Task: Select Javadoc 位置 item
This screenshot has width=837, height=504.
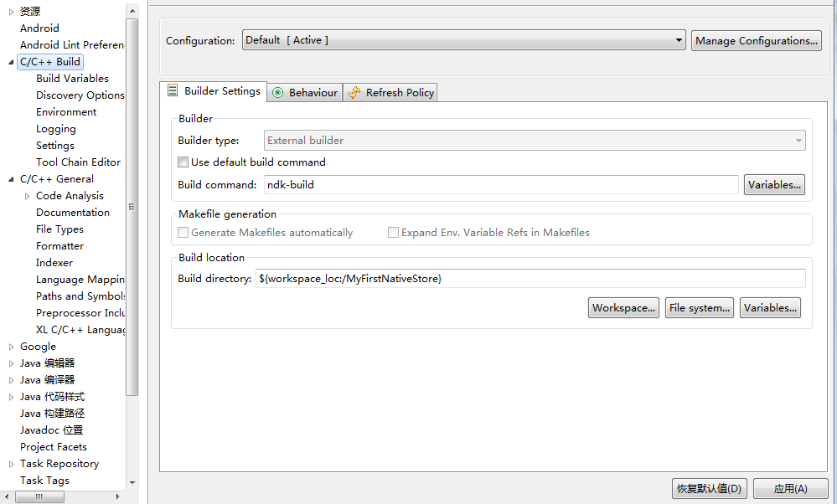Action: point(51,430)
